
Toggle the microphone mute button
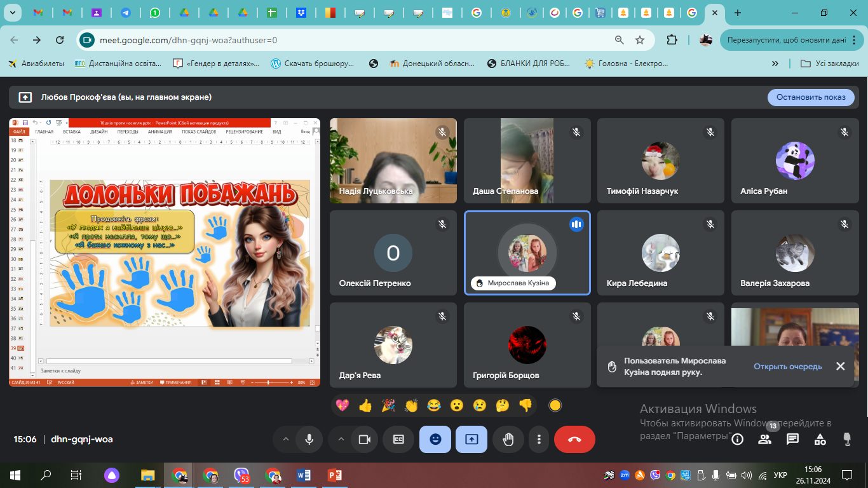pos(309,439)
